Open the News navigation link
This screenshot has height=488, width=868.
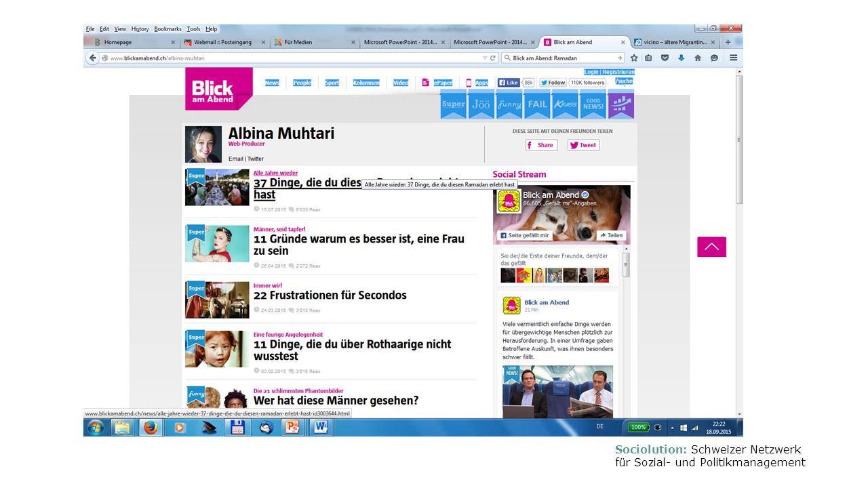[x=272, y=83]
